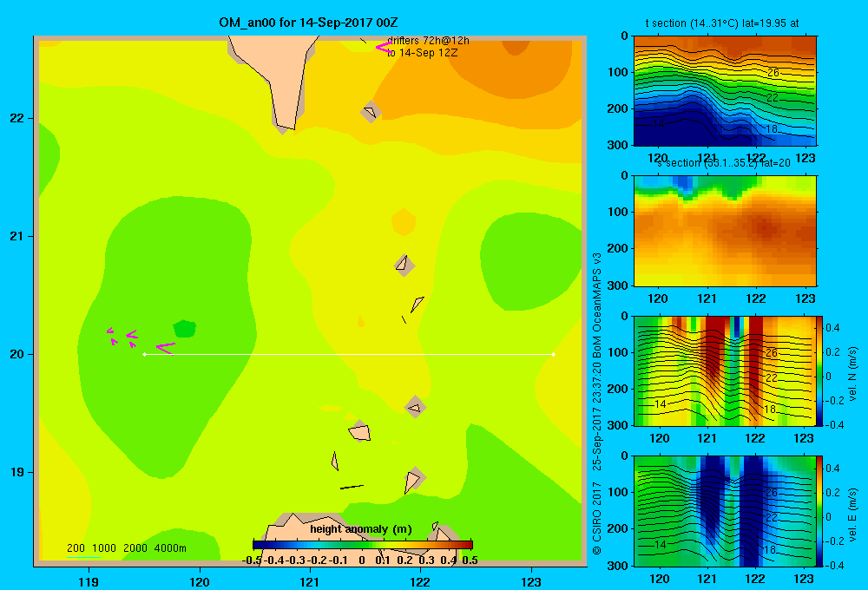
Task: Click the large magenta drifter arrow near the transect start
Action: click(166, 349)
